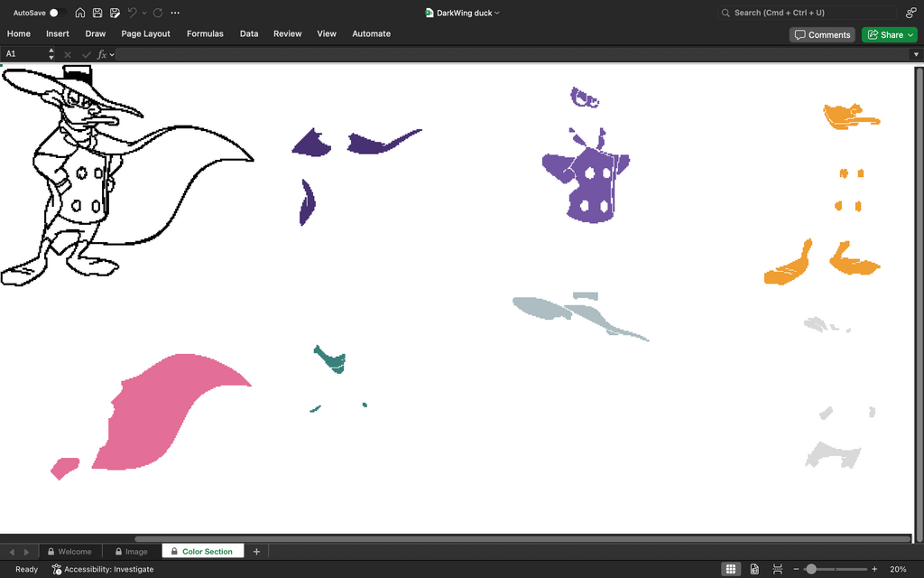Click the collaboration people icon top right
The image size is (924, 578).
click(911, 13)
